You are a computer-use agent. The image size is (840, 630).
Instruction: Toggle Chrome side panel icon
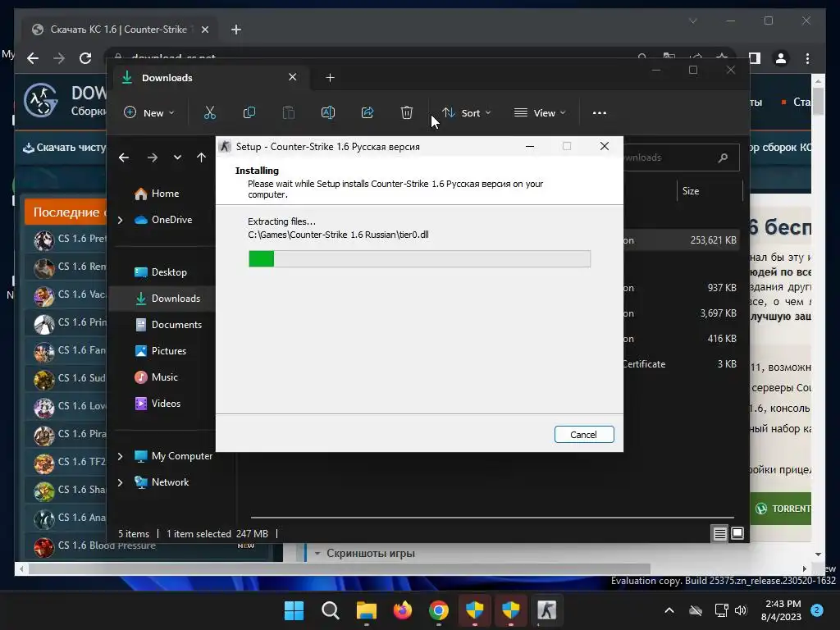click(x=755, y=58)
